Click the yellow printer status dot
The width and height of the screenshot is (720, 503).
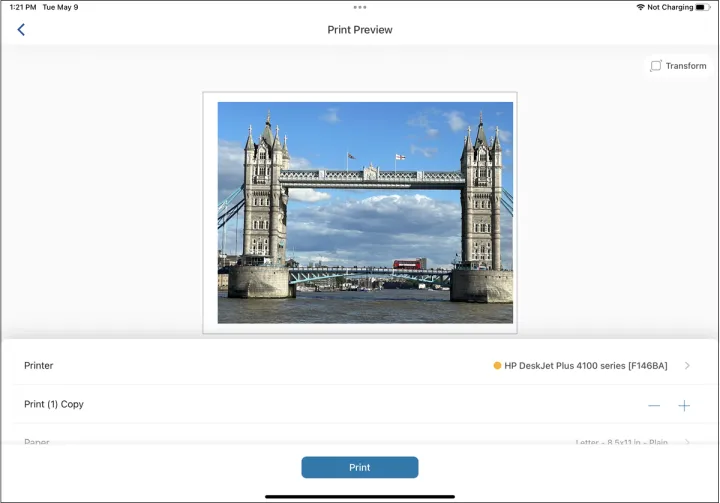(x=498, y=366)
